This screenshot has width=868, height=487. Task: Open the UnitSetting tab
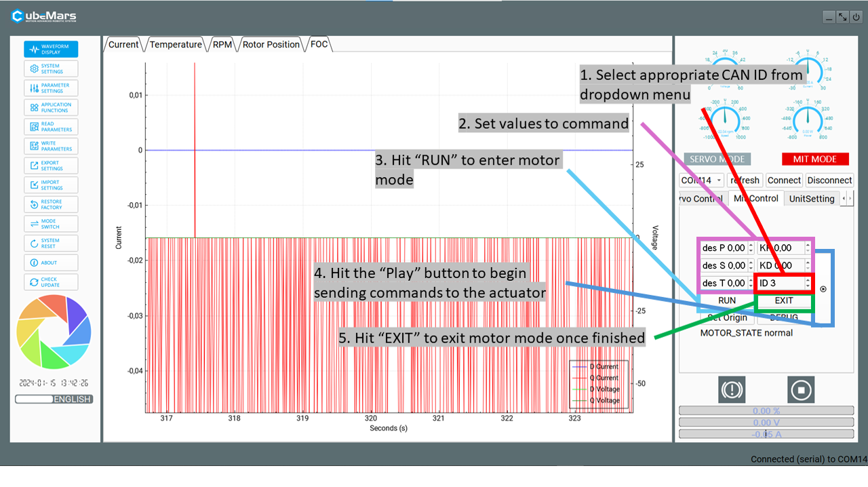(811, 199)
